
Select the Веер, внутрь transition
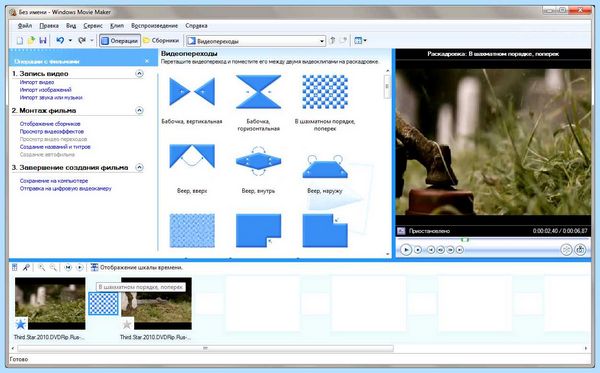click(258, 161)
